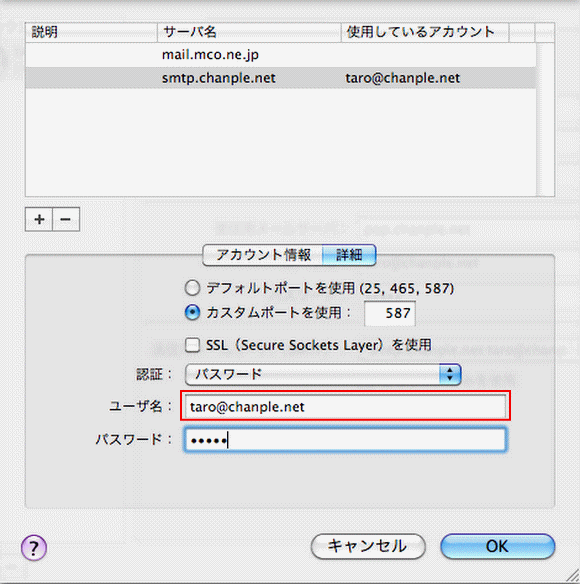580x584 pixels.
Task: Click the 使用しているアカウント column header
Action: click(425, 32)
